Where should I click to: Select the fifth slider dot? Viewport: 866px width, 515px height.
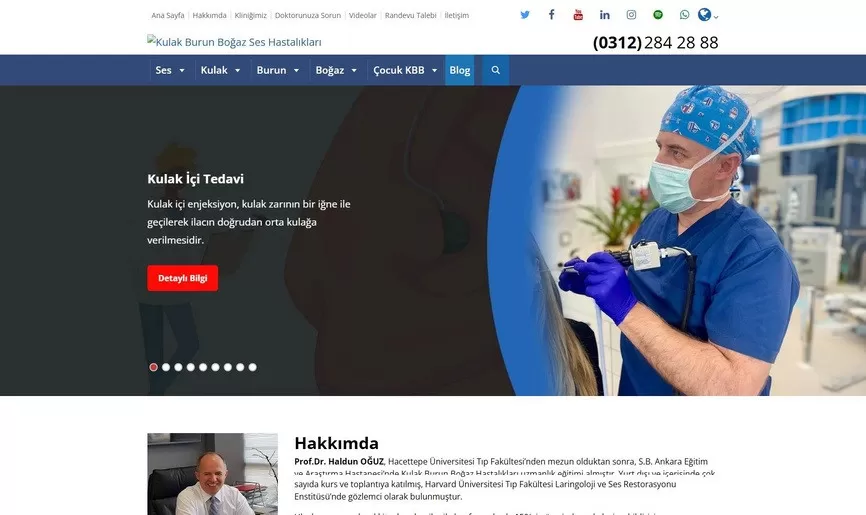pos(203,367)
